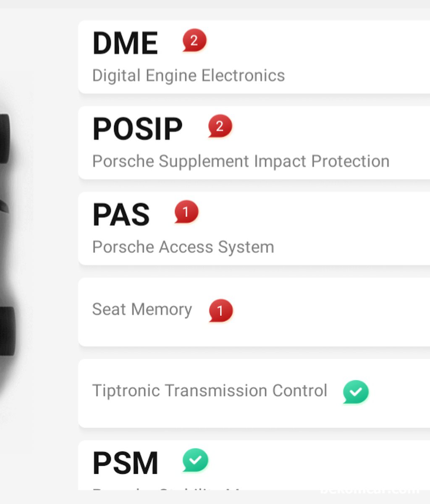Viewport: 430px width, 504px height.
Task: Open Porsche Supplement Impact Protection description
Action: point(241,161)
